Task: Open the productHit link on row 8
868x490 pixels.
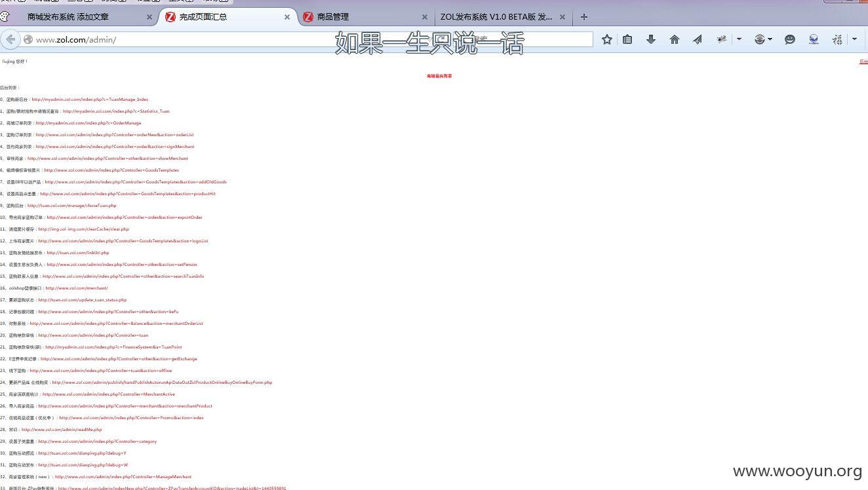Action: click(128, 194)
